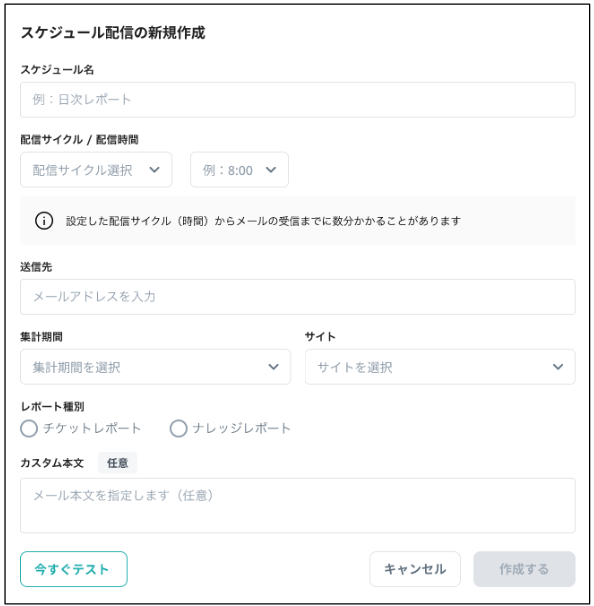Expand the 集計期間を選択 dropdown

155,367
